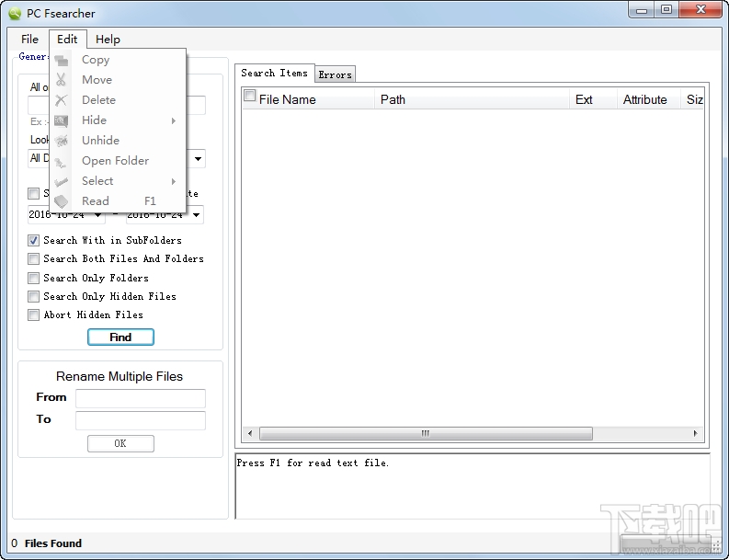Enable Abort Hidden Files checkbox
729x560 pixels.
click(x=33, y=314)
